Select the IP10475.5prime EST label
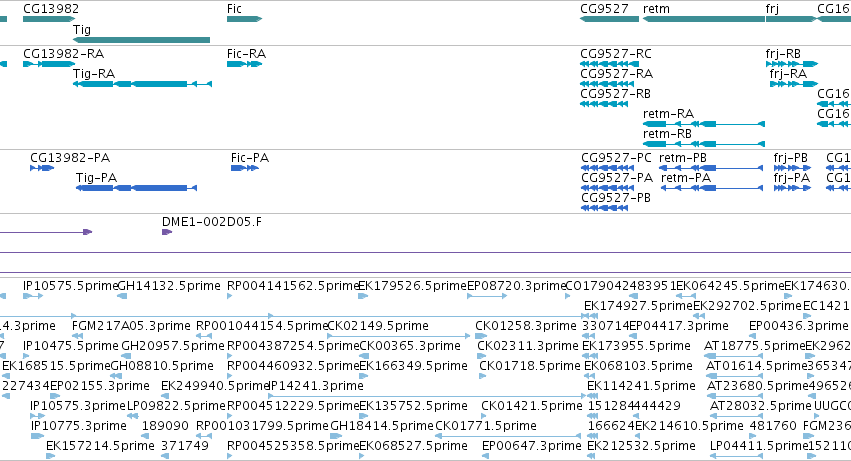 tap(71, 346)
